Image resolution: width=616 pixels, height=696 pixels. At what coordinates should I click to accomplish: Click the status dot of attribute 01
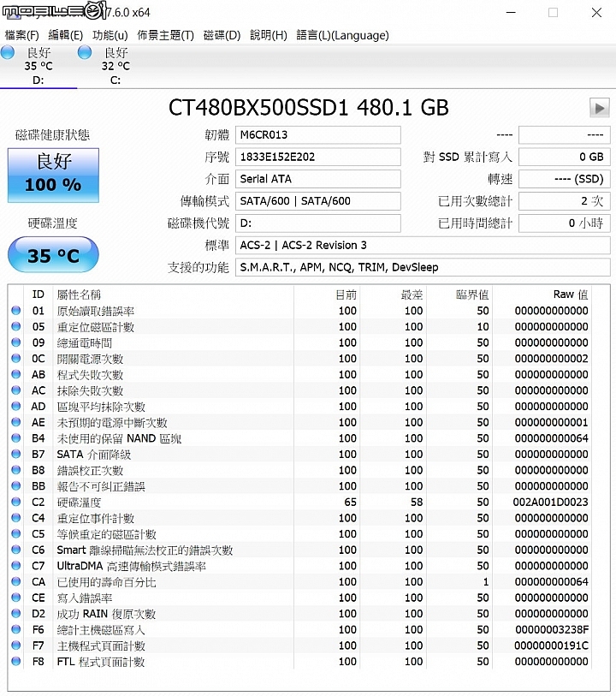[16, 311]
